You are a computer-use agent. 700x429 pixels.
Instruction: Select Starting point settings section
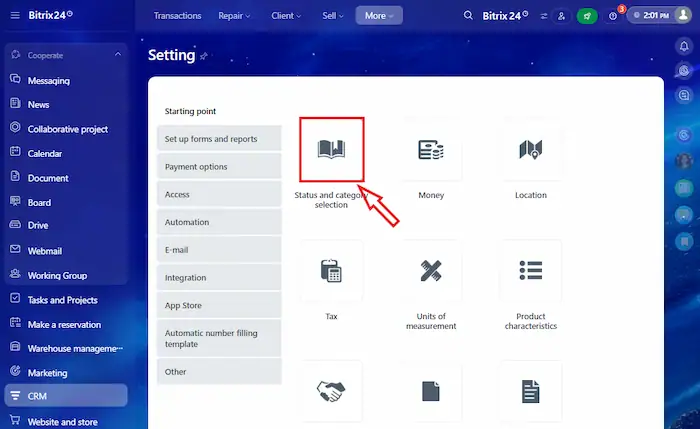pos(190,111)
